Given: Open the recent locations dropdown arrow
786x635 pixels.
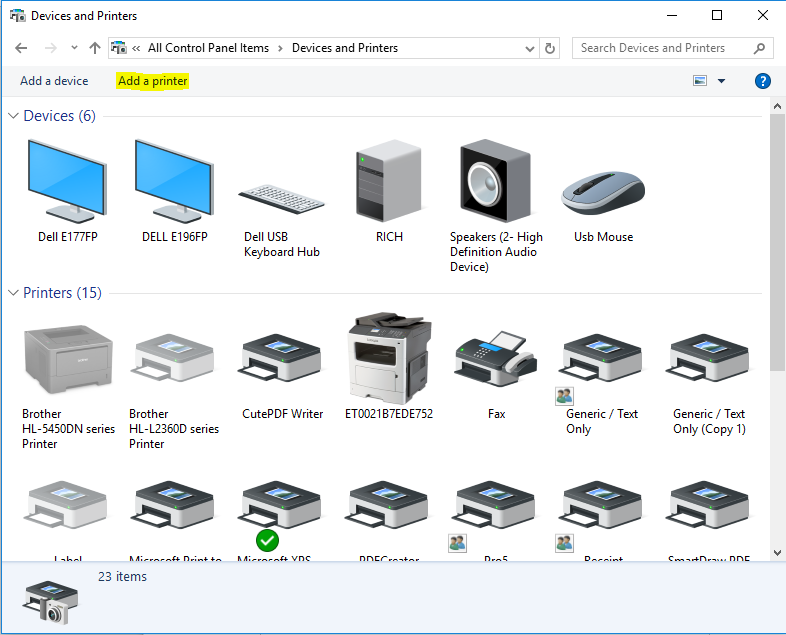Looking at the screenshot, I should point(74,48).
